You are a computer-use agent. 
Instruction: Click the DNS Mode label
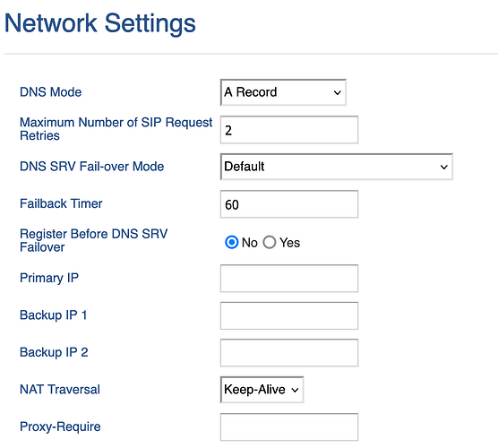[51, 92]
